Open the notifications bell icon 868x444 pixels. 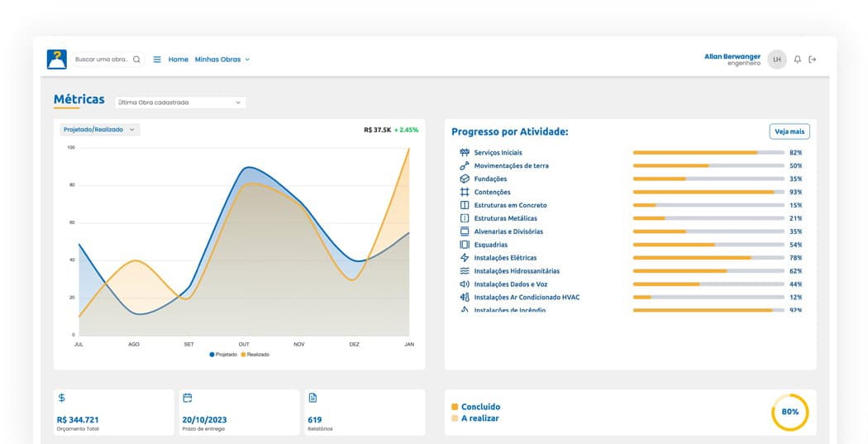pyautogui.click(x=797, y=60)
